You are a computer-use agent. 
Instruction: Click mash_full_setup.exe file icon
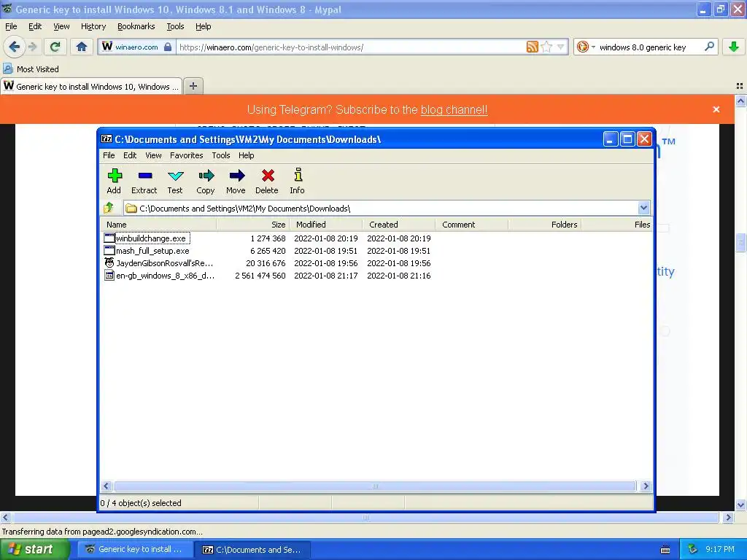(109, 251)
